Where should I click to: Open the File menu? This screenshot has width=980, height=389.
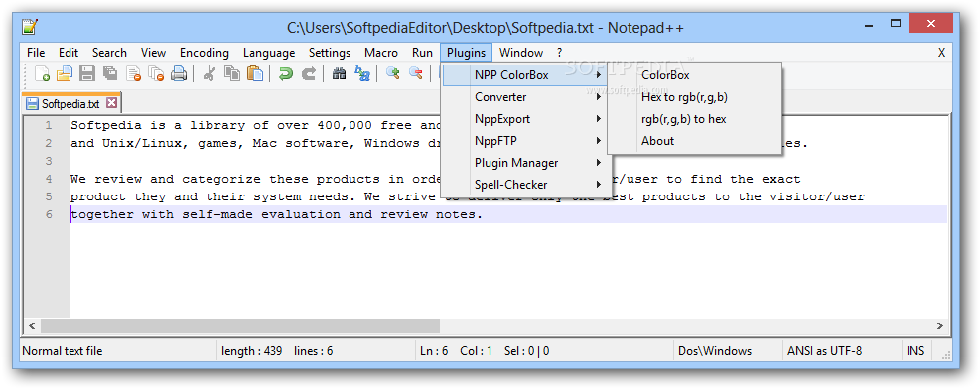tap(36, 53)
